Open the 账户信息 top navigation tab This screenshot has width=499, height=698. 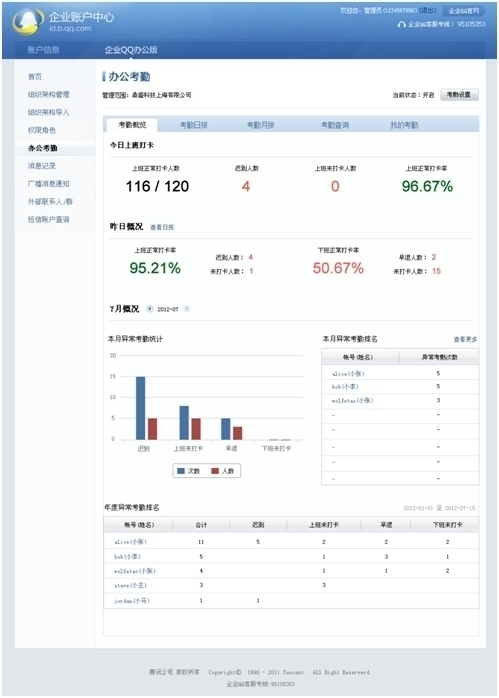click(x=43, y=50)
